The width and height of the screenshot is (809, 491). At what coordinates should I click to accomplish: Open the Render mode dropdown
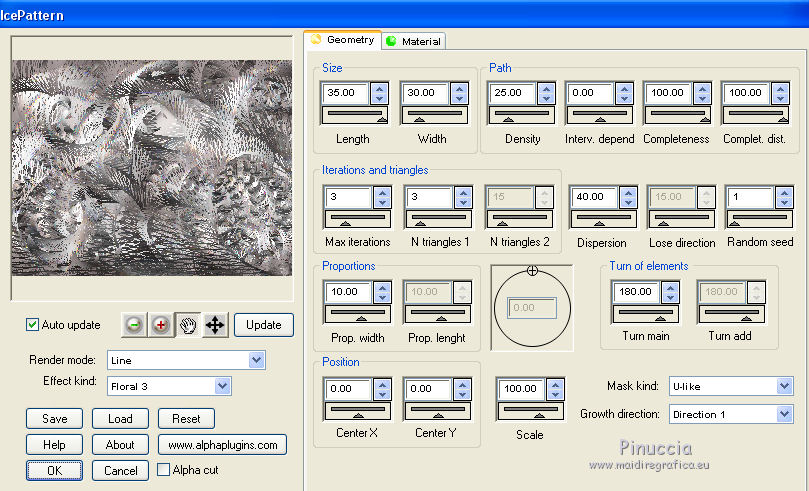coord(257,360)
